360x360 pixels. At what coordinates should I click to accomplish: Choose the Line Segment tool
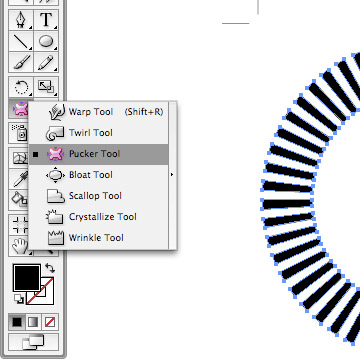pyautogui.click(x=21, y=41)
